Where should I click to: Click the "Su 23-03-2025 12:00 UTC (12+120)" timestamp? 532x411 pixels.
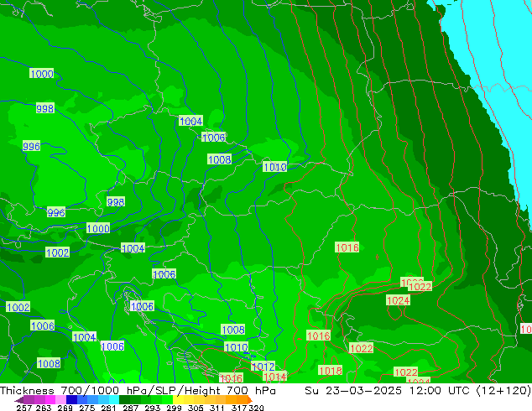418,390
